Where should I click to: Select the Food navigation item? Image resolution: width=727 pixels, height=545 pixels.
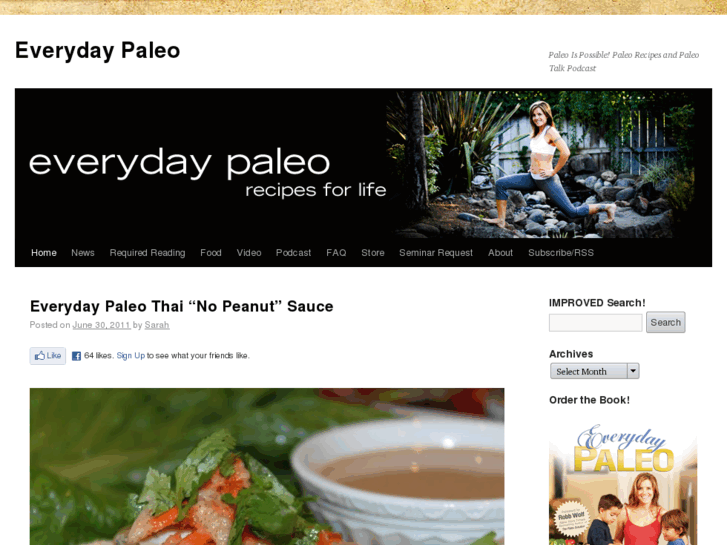pyautogui.click(x=211, y=253)
